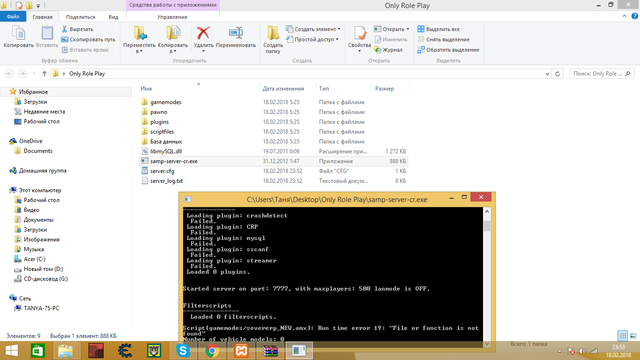Switch to Управление tab
This screenshot has height=360, width=640.
pos(172,17)
